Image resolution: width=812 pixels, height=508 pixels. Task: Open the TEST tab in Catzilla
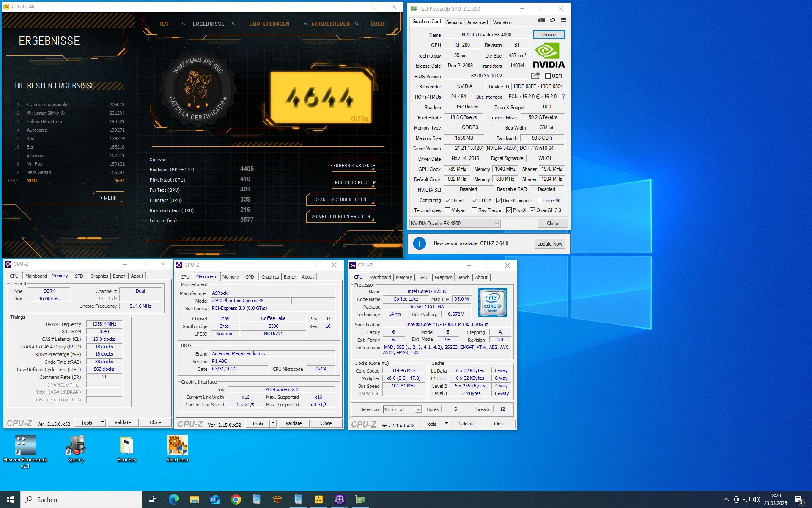[165, 24]
